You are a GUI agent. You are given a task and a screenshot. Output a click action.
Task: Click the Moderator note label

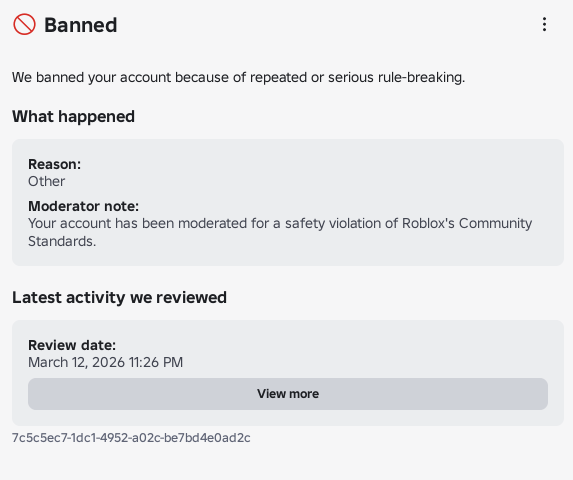click(83, 206)
